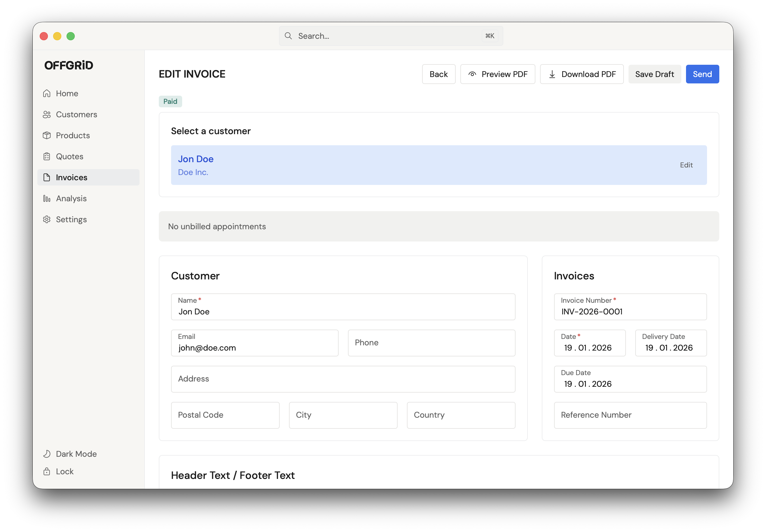This screenshot has height=532, width=766.
Task: Select the Jon Doe customer card
Action: pos(367,165)
